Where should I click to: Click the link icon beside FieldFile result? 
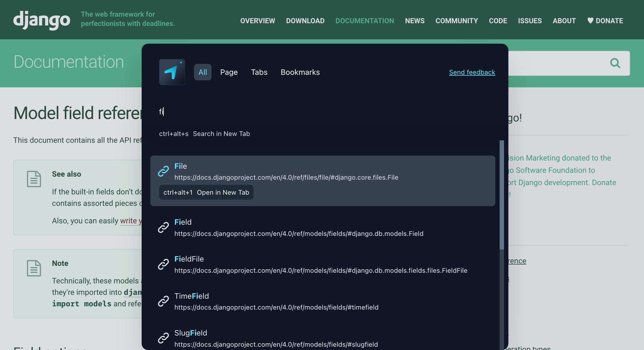click(163, 264)
